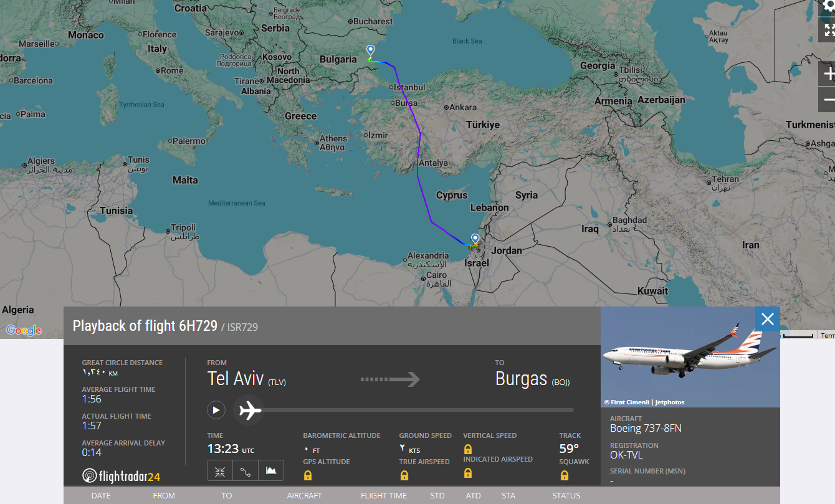Close the flight playback panel
Viewport: 835px width, 504px height.
click(767, 319)
